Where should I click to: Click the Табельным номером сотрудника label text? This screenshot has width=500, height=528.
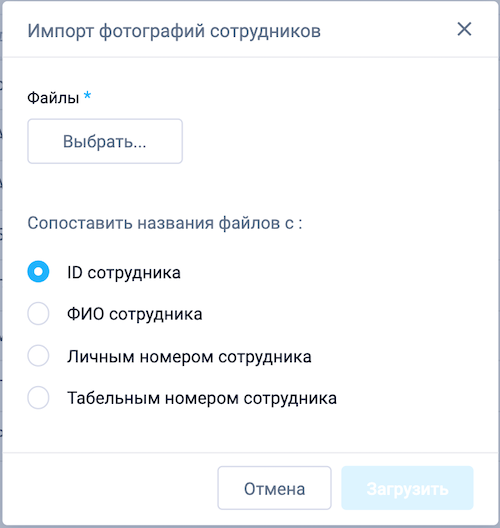coord(202,398)
